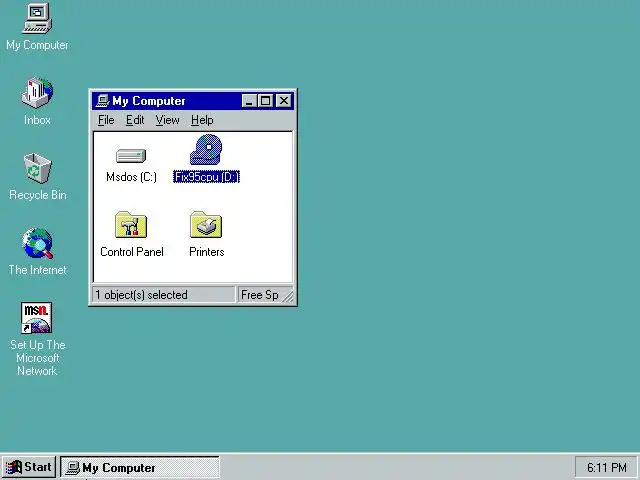Viewport: 640px width, 480px height.
Task: Open the Help menu
Action: tap(202, 120)
